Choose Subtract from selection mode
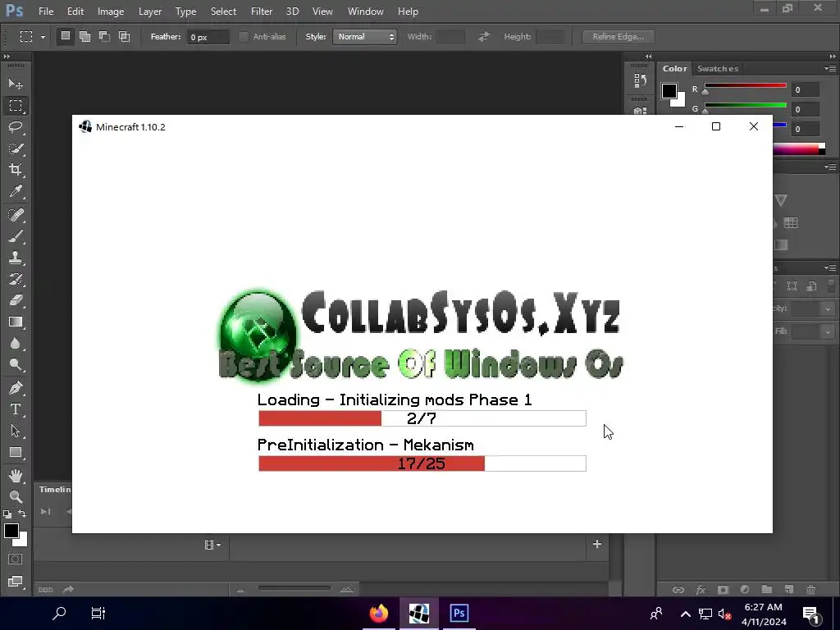The image size is (840, 630). click(104, 36)
